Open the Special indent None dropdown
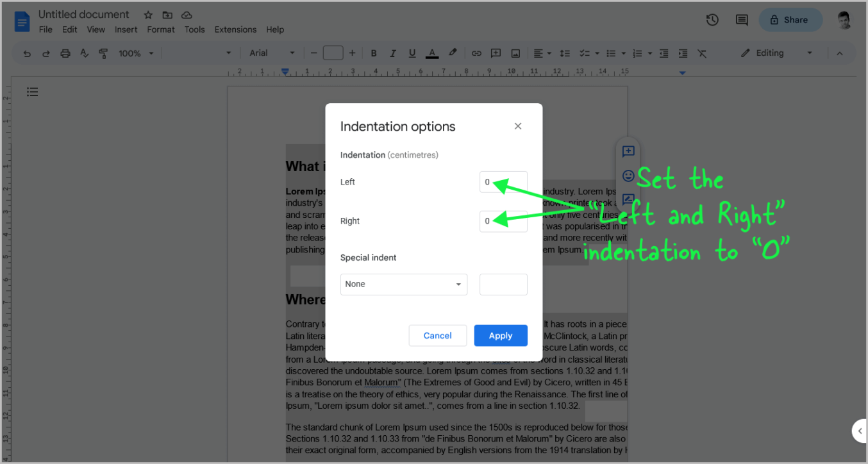The height and width of the screenshot is (464, 868). [x=404, y=285]
